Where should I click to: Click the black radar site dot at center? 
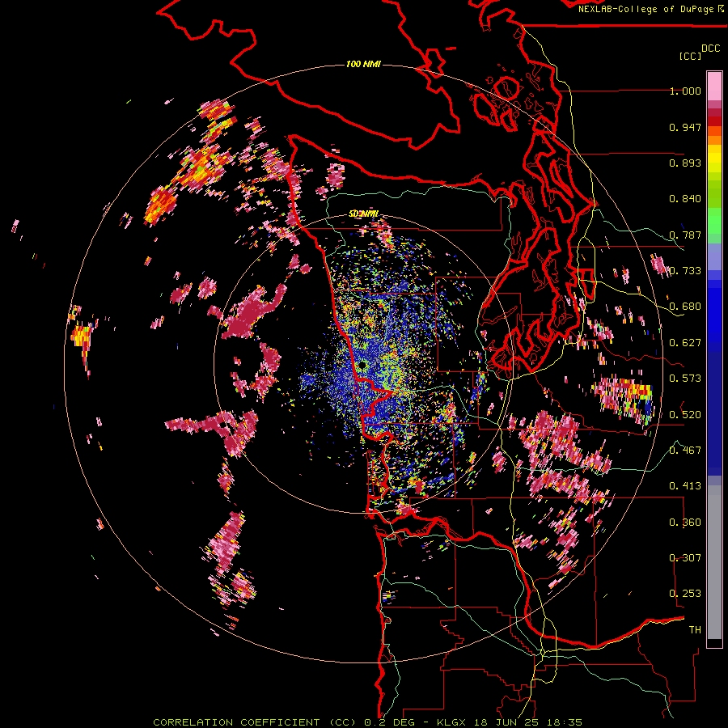[x=362, y=366]
